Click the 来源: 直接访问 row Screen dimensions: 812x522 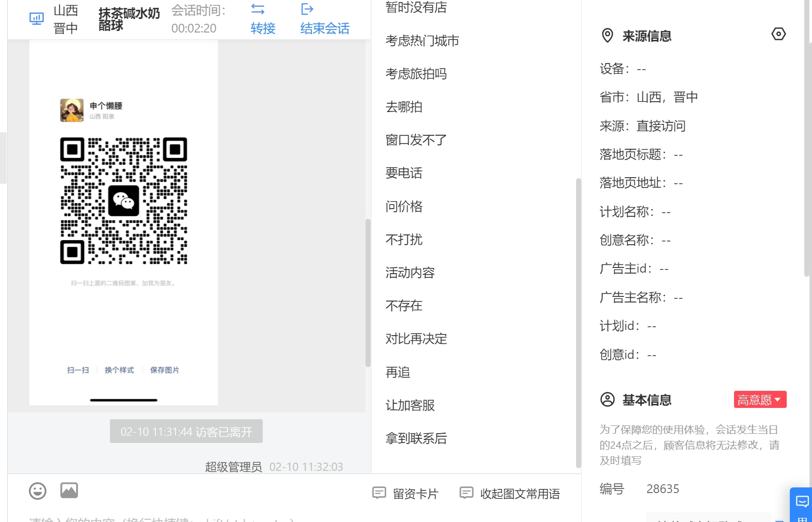pyautogui.click(x=643, y=126)
